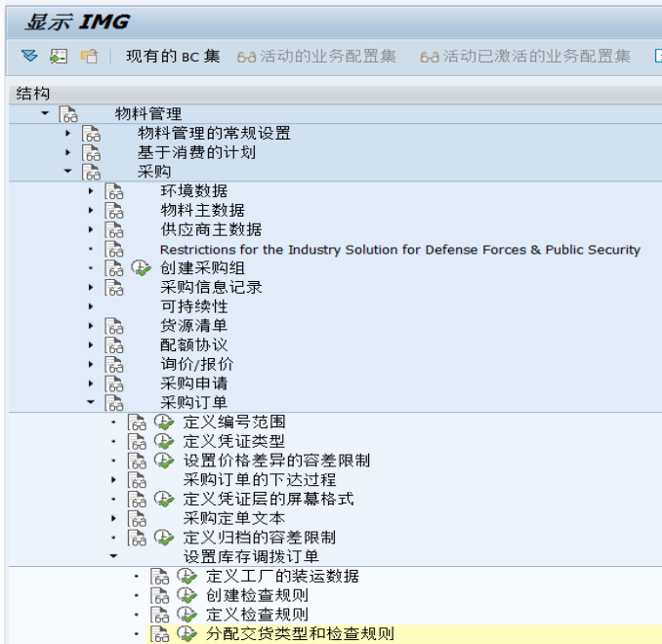Open documentation icon for Restrictions for the Industry Solution
This screenshot has width=662, height=644.
click(114, 249)
